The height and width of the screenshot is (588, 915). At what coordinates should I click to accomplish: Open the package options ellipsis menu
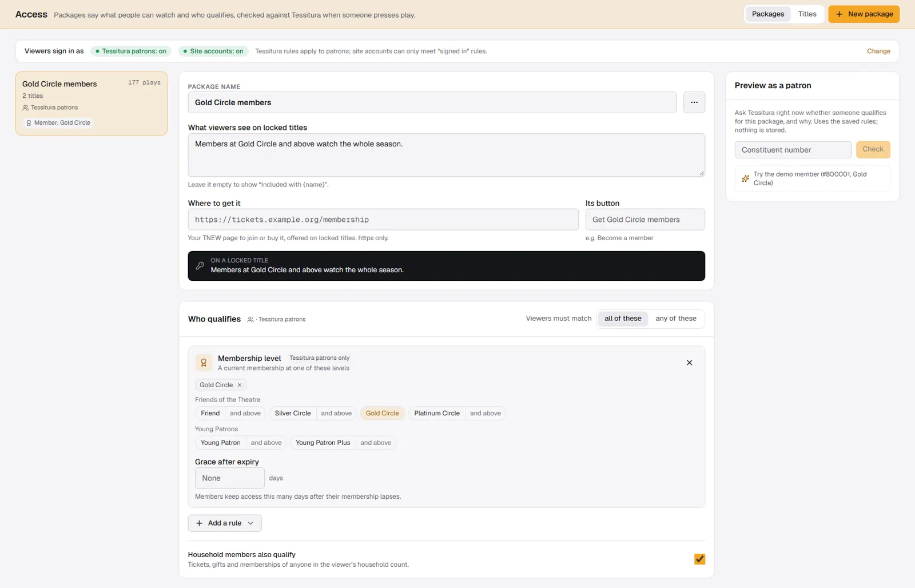[x=694, y=102]
